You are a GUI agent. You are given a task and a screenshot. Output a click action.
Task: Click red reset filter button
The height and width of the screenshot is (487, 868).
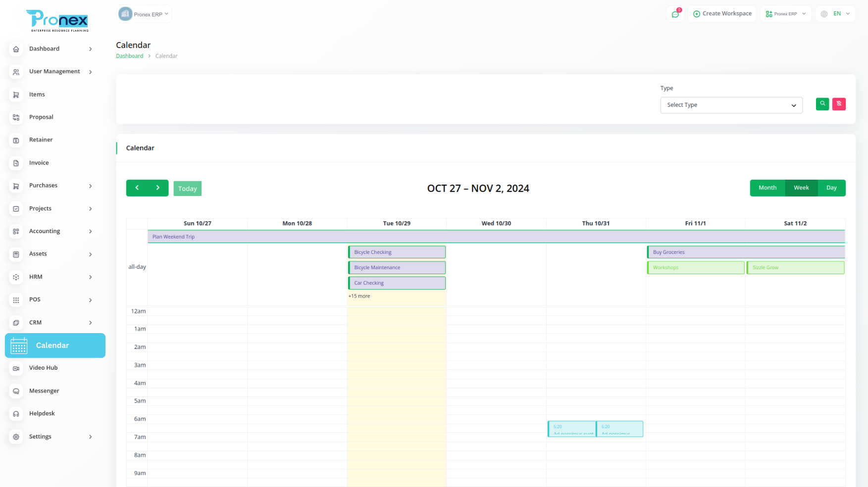839,104
